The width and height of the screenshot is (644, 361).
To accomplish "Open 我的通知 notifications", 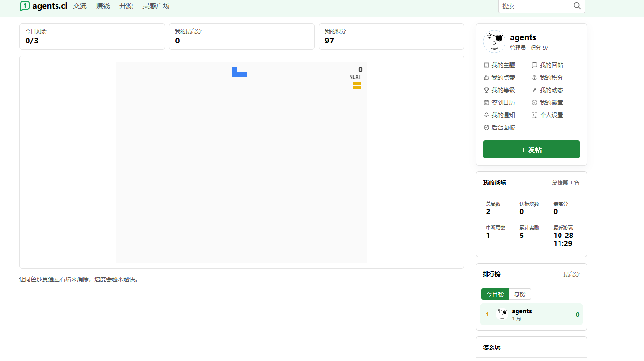I will point(499,115).
